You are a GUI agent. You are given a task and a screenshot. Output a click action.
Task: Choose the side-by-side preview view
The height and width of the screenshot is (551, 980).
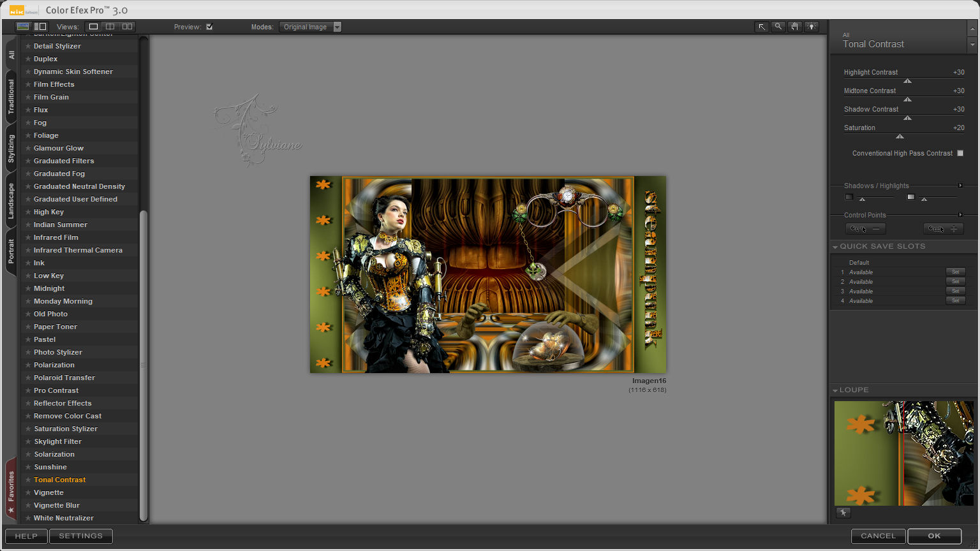tap(128, 27)
